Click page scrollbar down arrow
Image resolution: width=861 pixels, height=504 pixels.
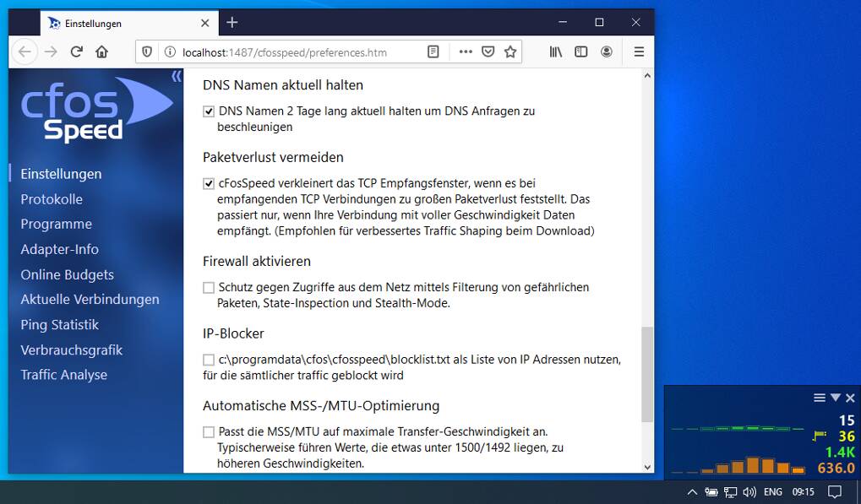point(647,467)
